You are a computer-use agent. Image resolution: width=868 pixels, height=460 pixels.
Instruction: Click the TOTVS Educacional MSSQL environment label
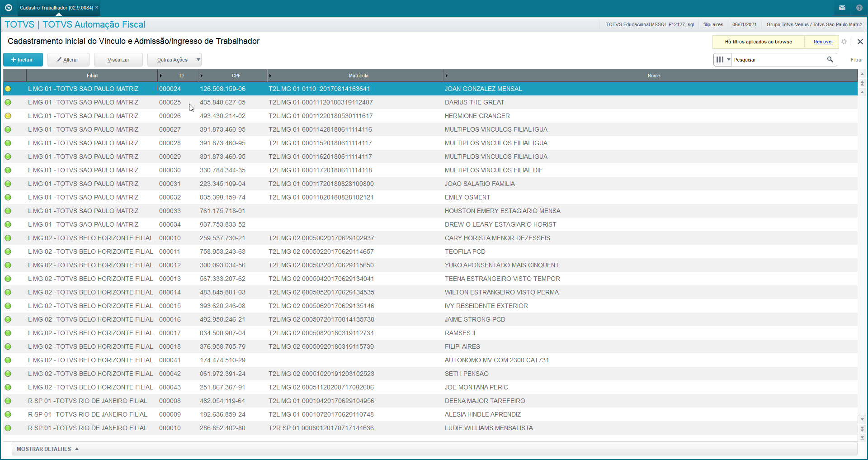(x=650, y=24)
